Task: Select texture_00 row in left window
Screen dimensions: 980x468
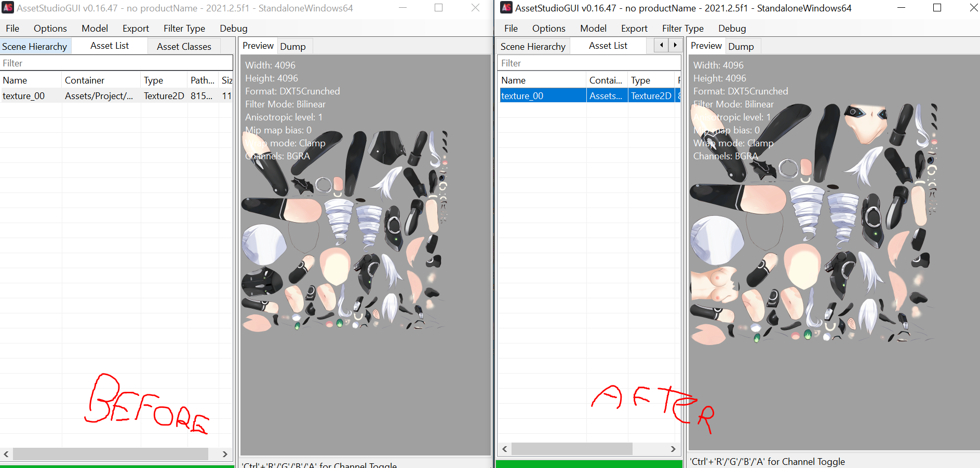Action: pyautogui.click(x=116, y=95)
